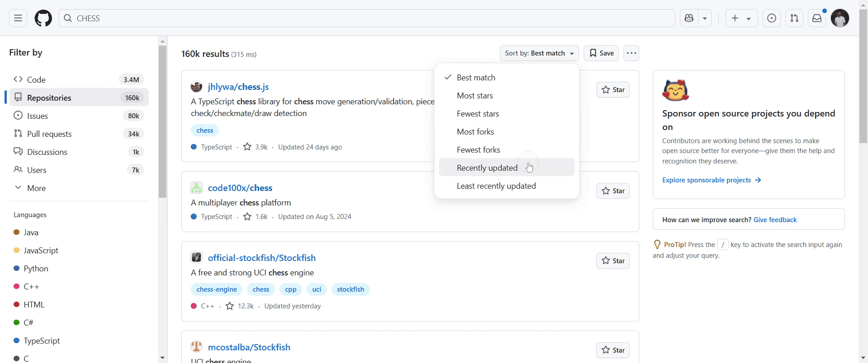Click the C# language color dot
868x363 pixels.
tap(17, 322)
